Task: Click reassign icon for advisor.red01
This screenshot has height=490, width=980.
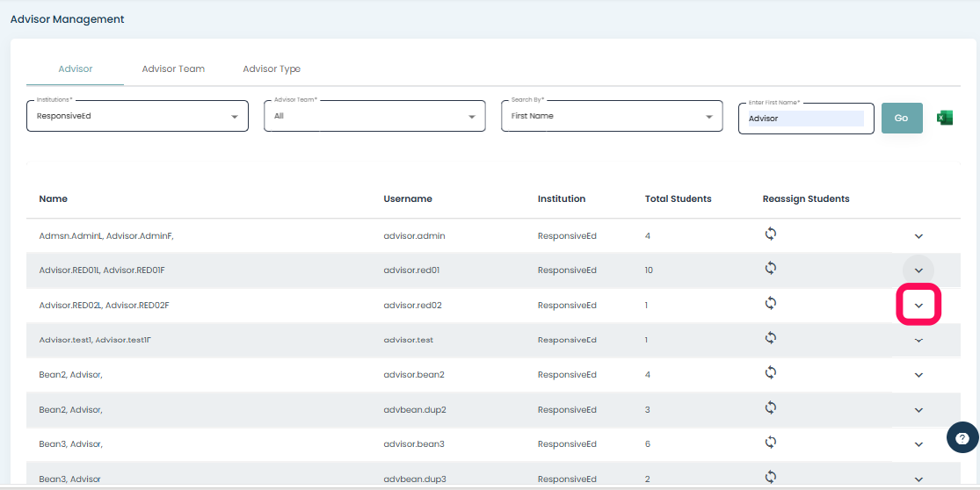Action: pos(771,269)
